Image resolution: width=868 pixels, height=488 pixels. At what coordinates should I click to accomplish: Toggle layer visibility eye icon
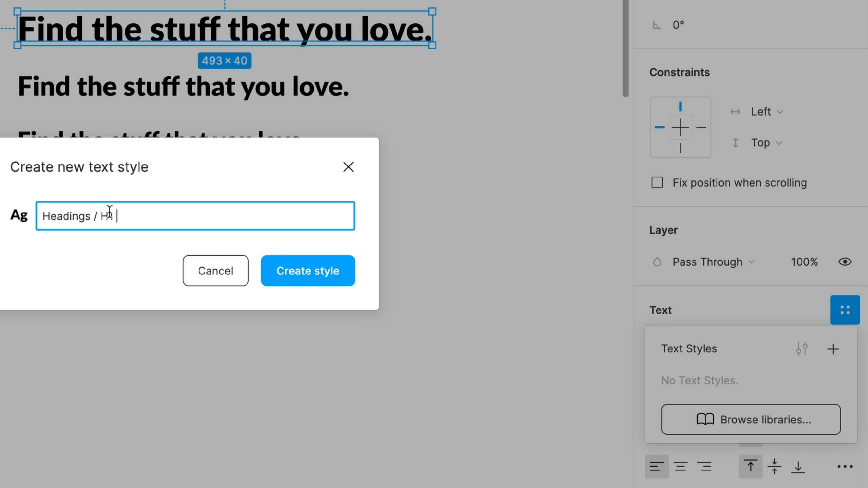coord(845,262)
